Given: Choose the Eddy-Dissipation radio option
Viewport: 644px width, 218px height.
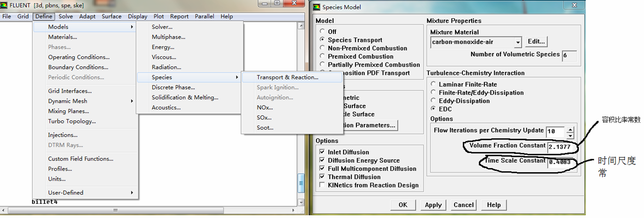Looking at the screenshot, I should (x=433, y=101).
